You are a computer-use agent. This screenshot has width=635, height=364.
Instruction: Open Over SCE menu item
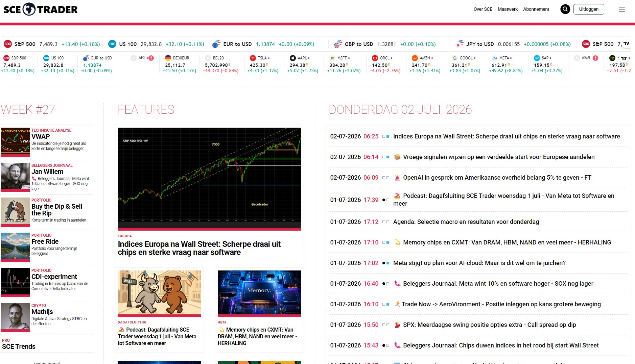click(483, 9)
